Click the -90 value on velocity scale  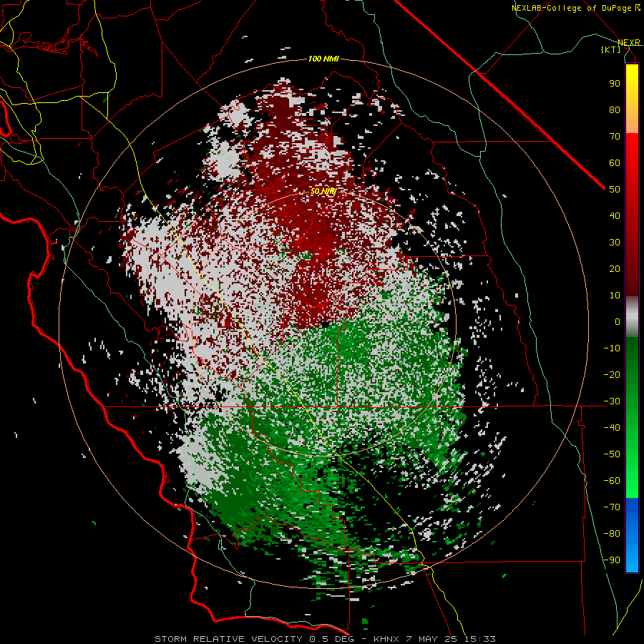coord(612,560)
